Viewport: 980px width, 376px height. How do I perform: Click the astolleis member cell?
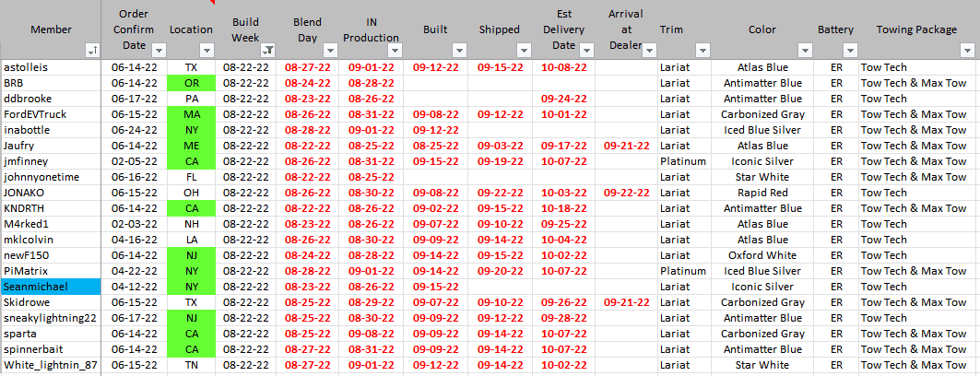point(51,67)
